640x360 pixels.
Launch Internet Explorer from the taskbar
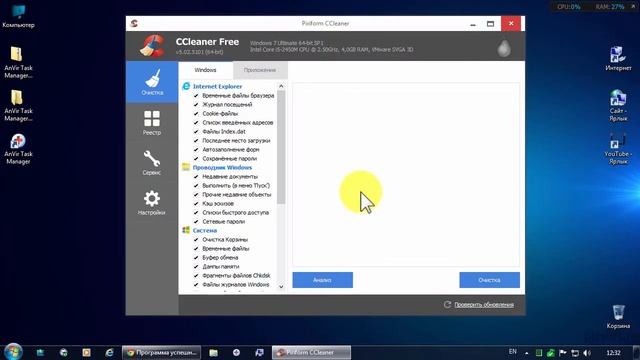(109, 353)
